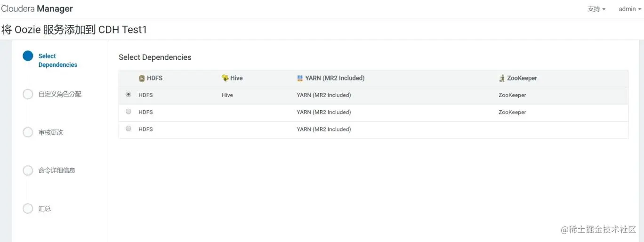Select radio for HDFS, YARN, ZooKeeper row
This screenshot has height=242, width=644.
click(x=129, y=112)
